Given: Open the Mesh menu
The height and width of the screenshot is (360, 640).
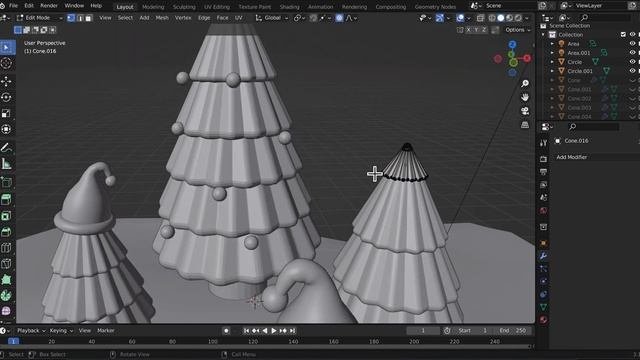Looking at the screenshot, I should tap(162, 18).
